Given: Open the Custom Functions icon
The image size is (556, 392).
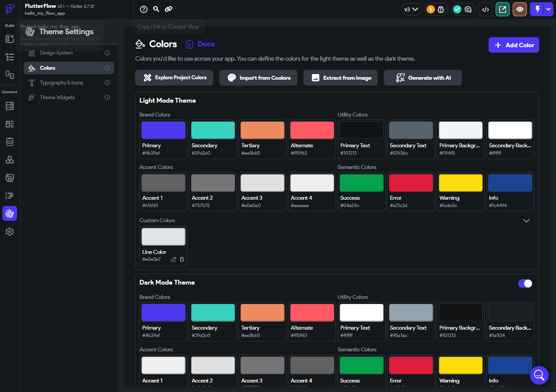Looking at the screenshot, I should click(x=10, y=196).
